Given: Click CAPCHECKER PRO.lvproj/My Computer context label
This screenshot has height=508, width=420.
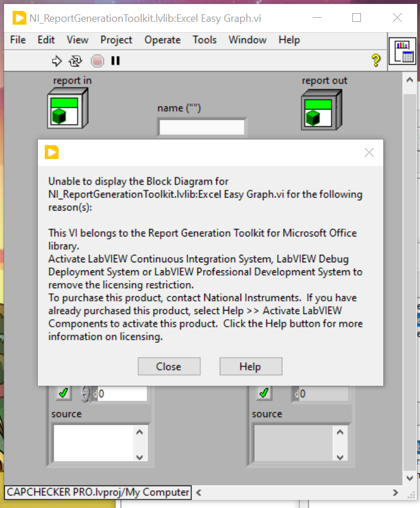Looking at the screenshot, I should tap(98, 492).
